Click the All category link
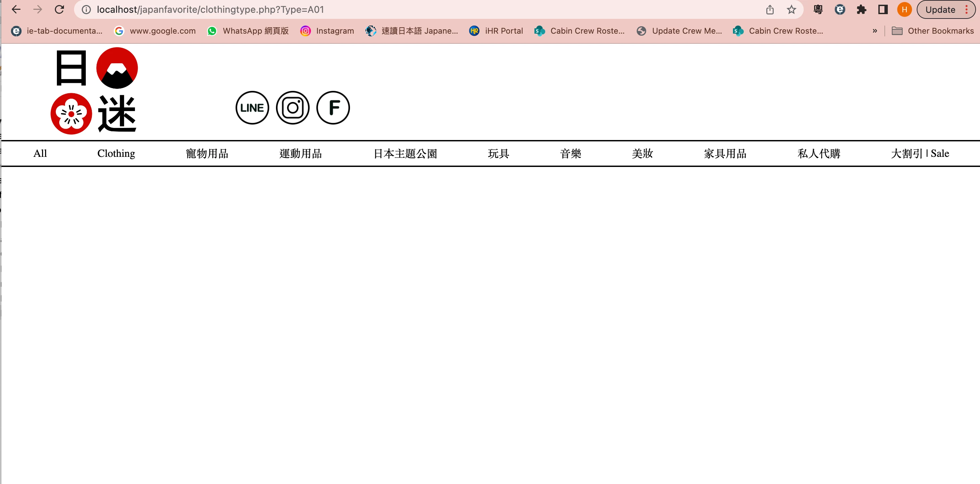Image resolution: width=980 pixels, height=484 pixels. pyautogui.click(x=40, y=153)
